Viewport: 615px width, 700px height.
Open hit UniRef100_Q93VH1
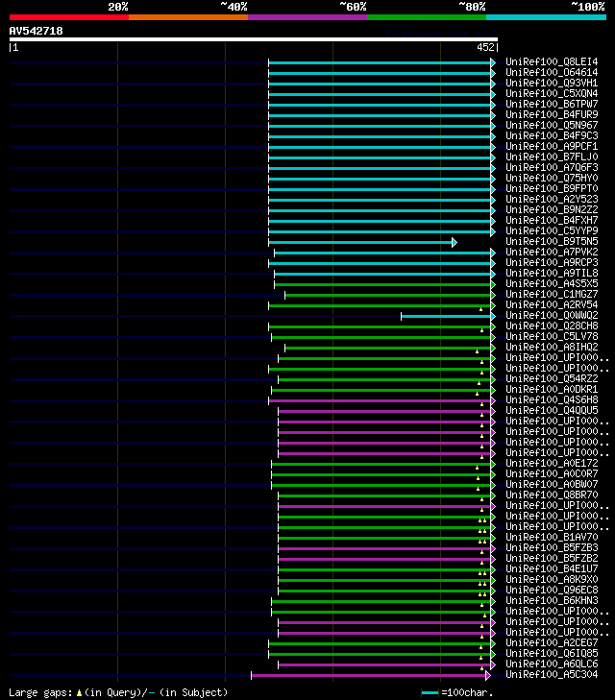coord(552,83)
